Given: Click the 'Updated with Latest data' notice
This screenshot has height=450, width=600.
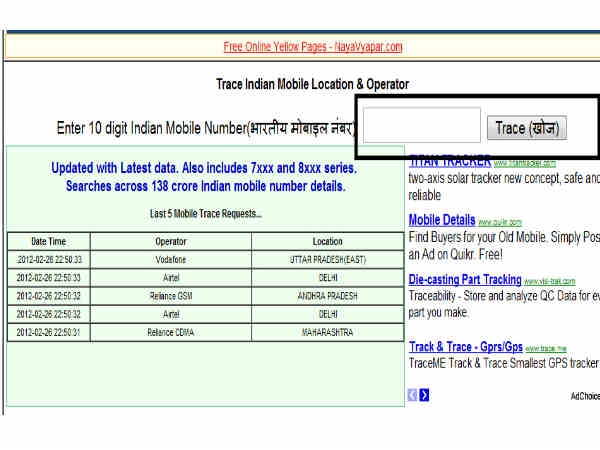Looking at the screenshot, I should 204,168.
